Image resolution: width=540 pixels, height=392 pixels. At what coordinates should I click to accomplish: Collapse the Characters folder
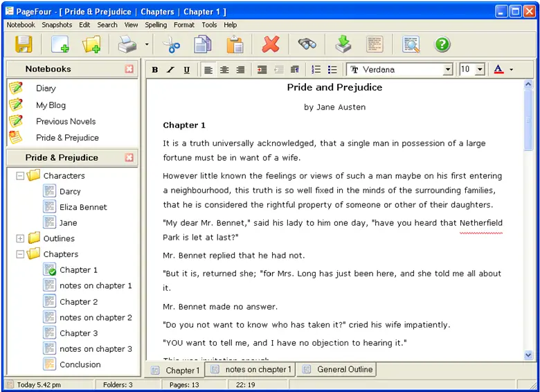(20, 176)
